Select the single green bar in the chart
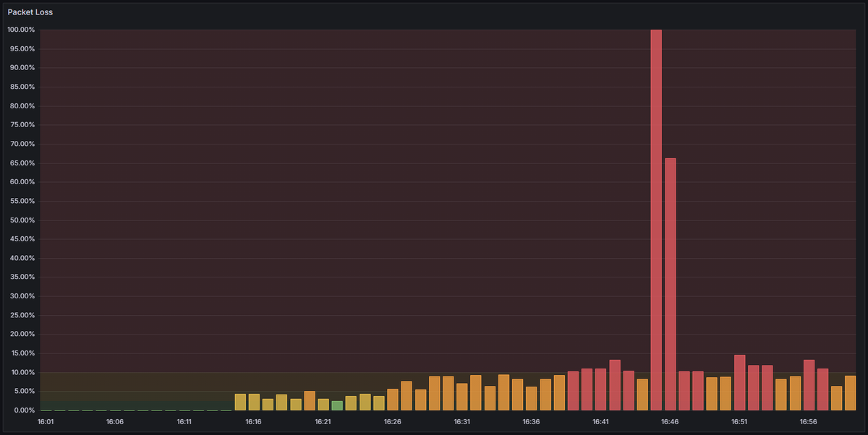This screenshot has height=435, width=868. point(337,405)
